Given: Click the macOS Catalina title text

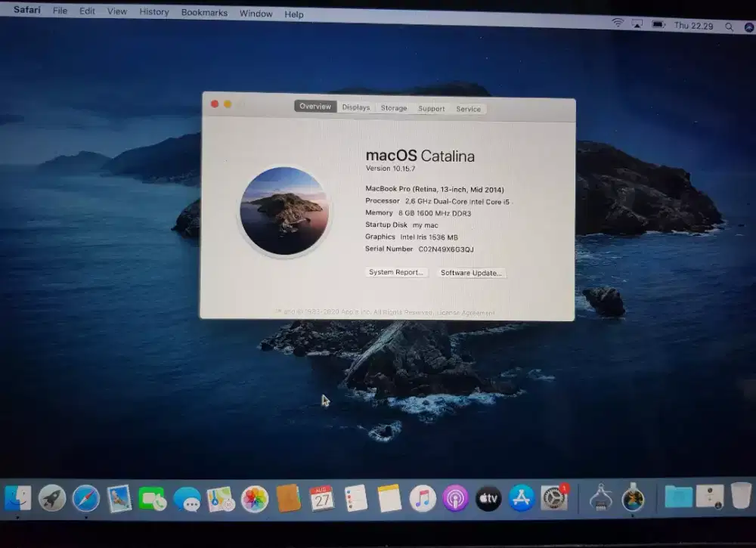Looking at the screenshot, I should pos(420,156).
